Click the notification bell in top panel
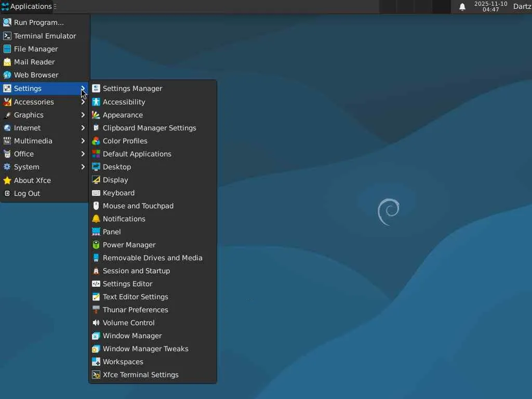This screenshot has height=399, width=532. tap(462, 7)
